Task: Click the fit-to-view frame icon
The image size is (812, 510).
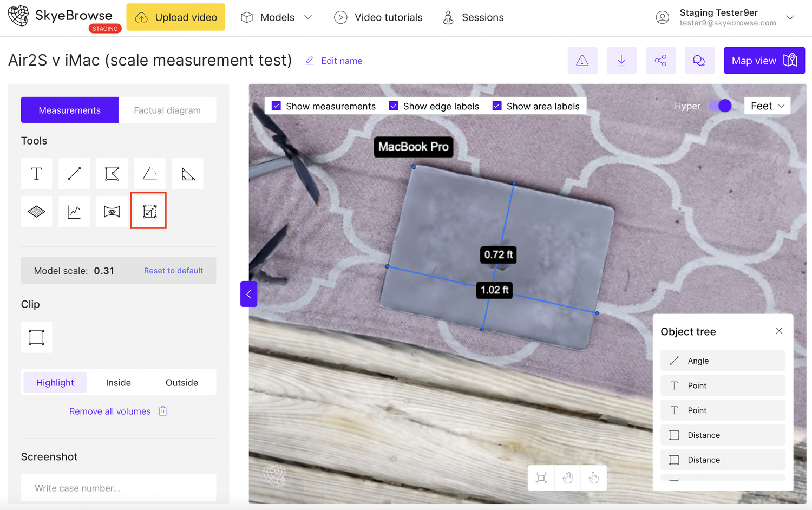Action: (541, 478)
